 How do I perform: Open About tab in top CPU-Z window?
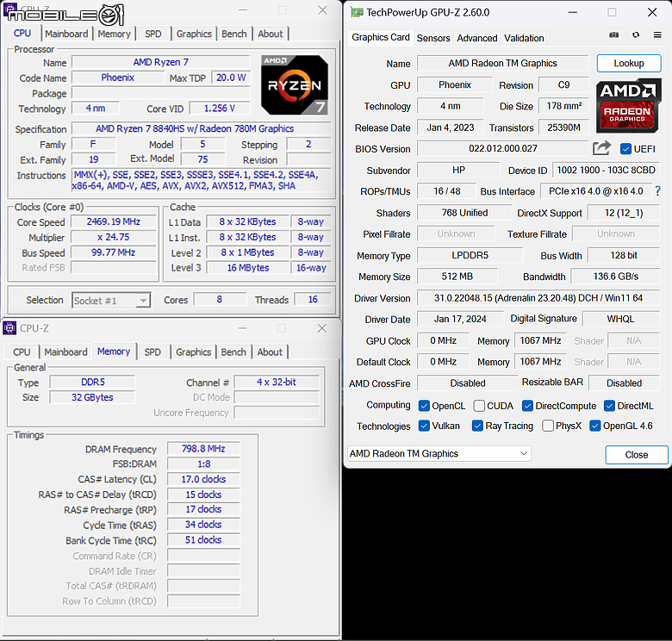pos(270,34)
